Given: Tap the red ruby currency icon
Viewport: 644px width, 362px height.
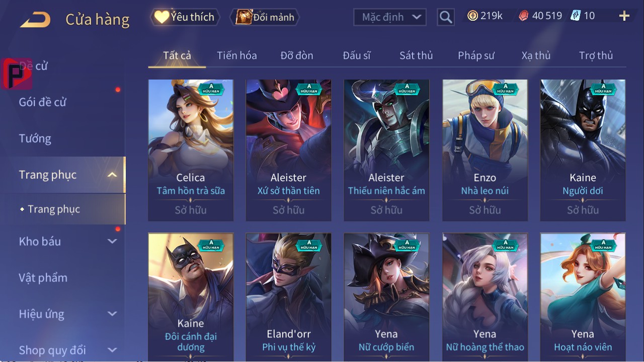Looking at the screenshot, I should coord(524,16).
